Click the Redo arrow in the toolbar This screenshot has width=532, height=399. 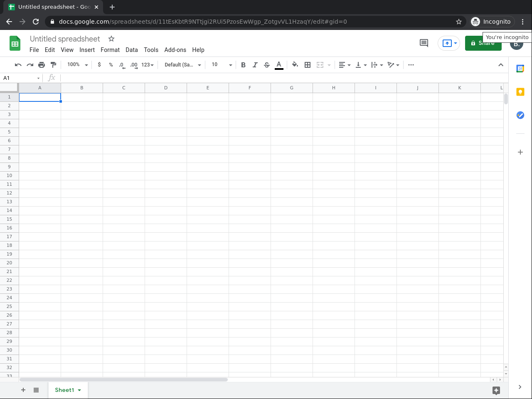click(x=30, y=65)
